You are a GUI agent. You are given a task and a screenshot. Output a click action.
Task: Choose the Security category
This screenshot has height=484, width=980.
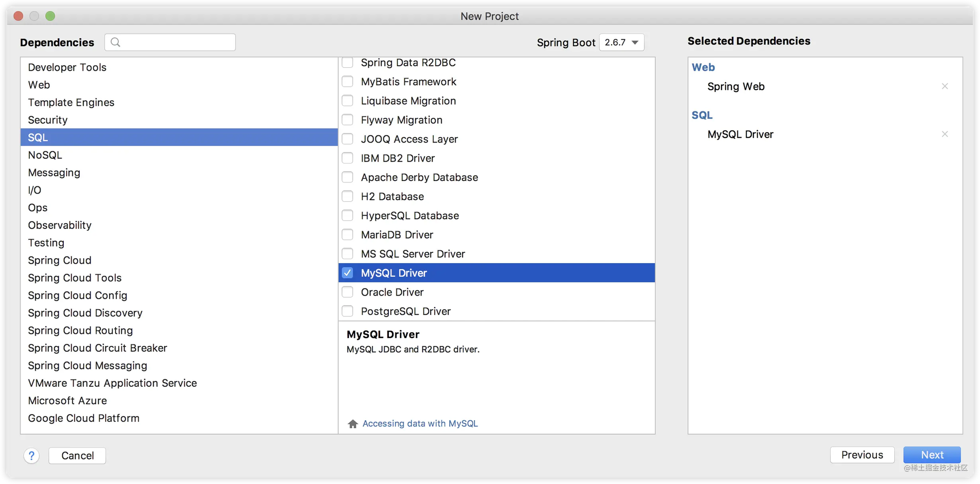coord(179,120)
